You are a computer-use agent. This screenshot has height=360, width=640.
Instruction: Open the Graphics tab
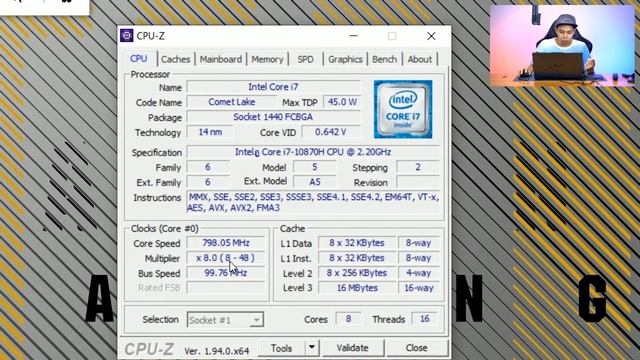pos(345,59)
